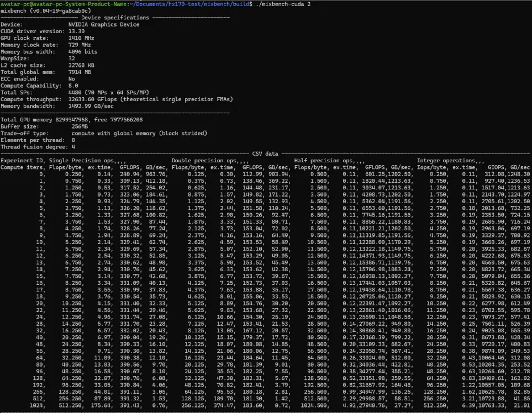Viewport: 532px width, 413px height.
Task: Click the CSV data section header
Action: click(x=265, y=153)
